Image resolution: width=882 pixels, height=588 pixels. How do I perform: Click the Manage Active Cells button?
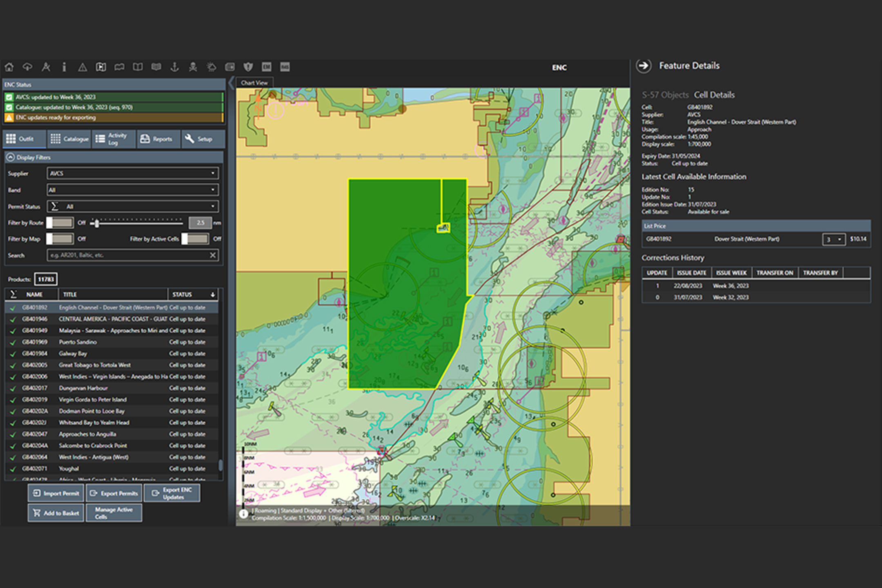114,513
